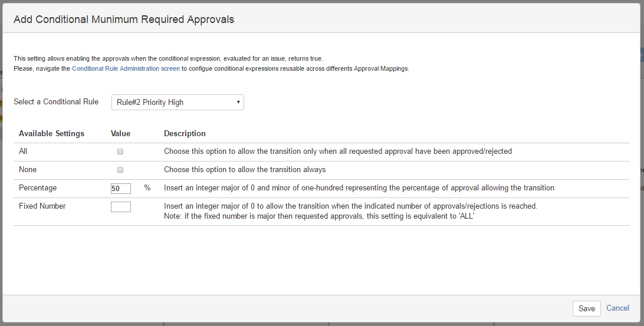644x326 pixels.
Task: Save the conditional approval settings
Action: coord(586,308)
